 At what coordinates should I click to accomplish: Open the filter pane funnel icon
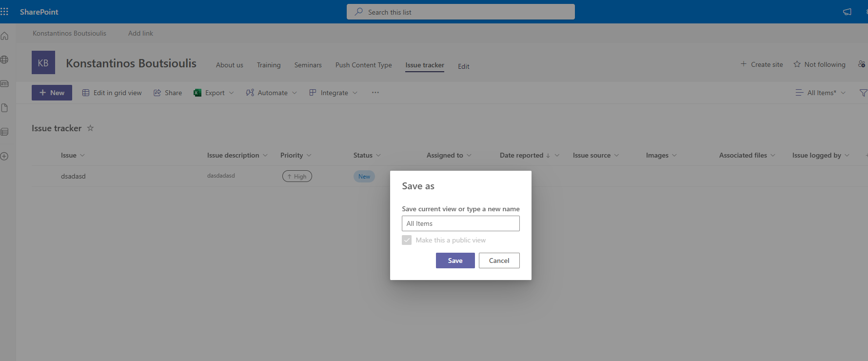click(863, 93)
